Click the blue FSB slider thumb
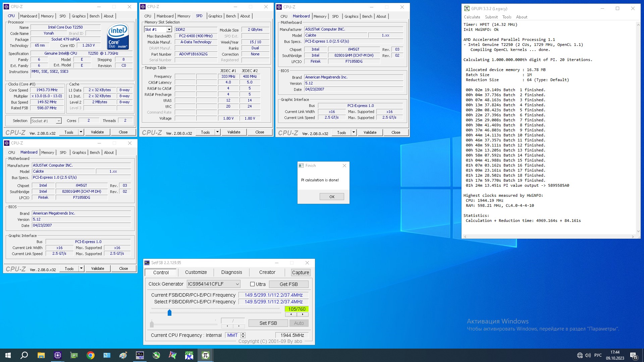The width and height of the screenshot is (644, 362). pos(169,313)
